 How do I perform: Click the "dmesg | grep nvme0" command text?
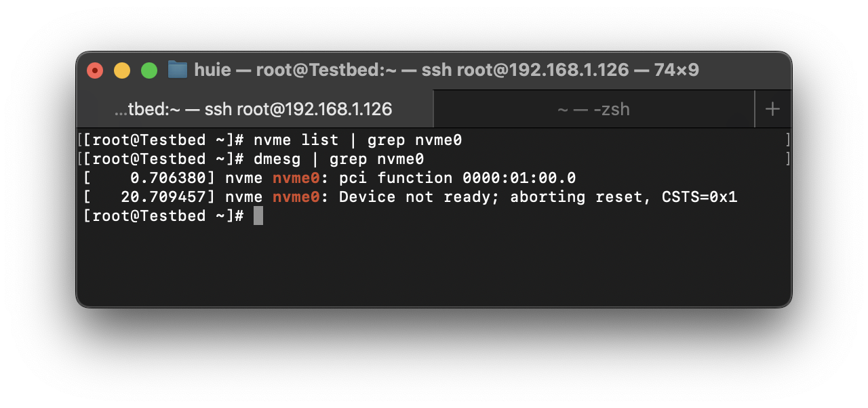click(338, 159)
